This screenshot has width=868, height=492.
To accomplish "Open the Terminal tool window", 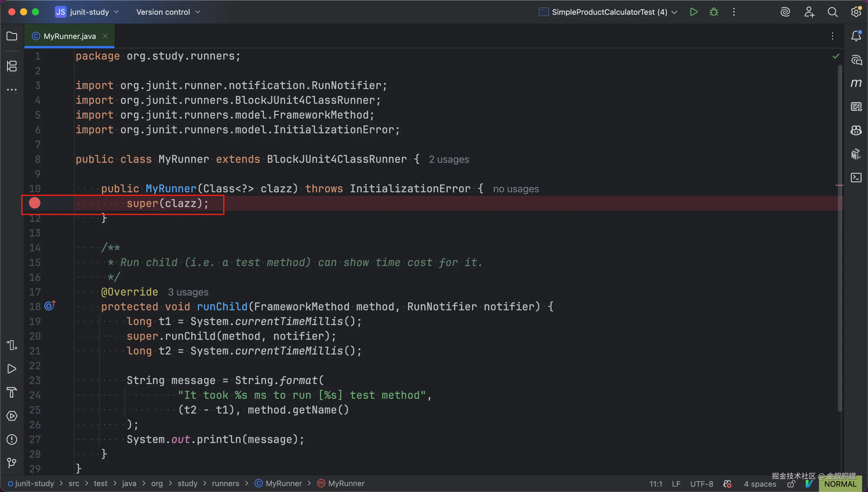I will click(x=856, y=177).
